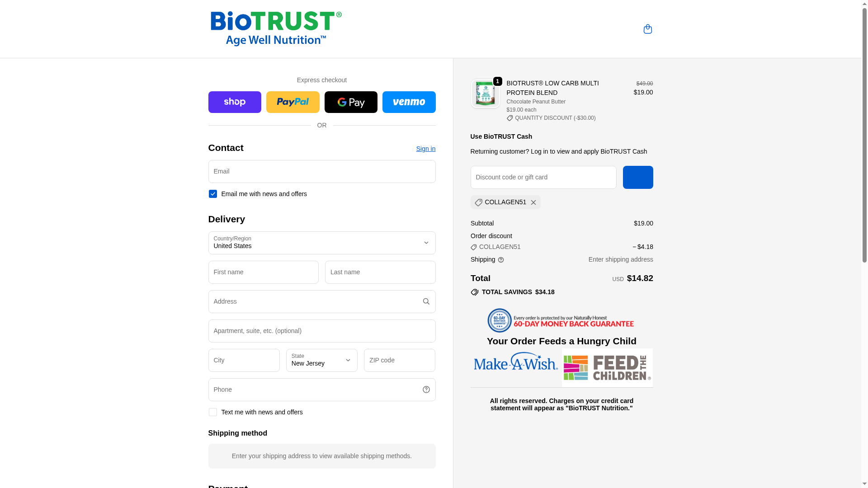The image size is (868, 488).
Task: Focus the Email input field
Action: [x=322, y=171]
